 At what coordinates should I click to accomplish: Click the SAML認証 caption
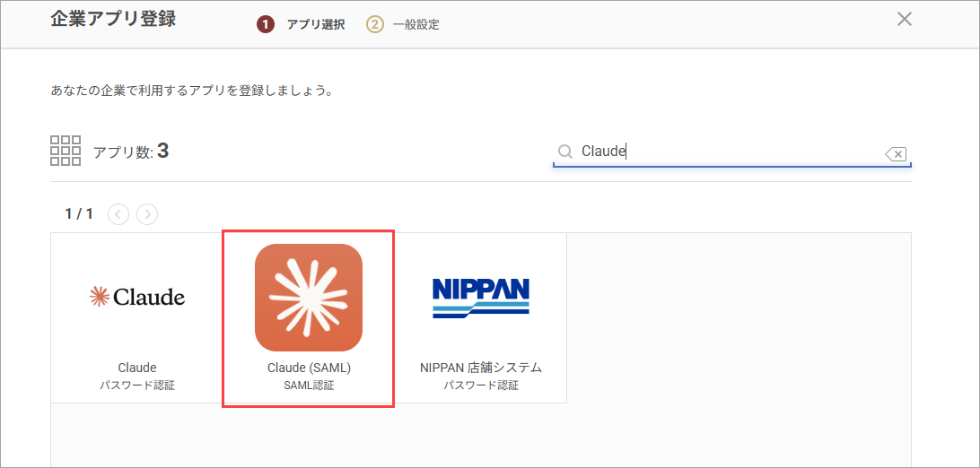309,386
